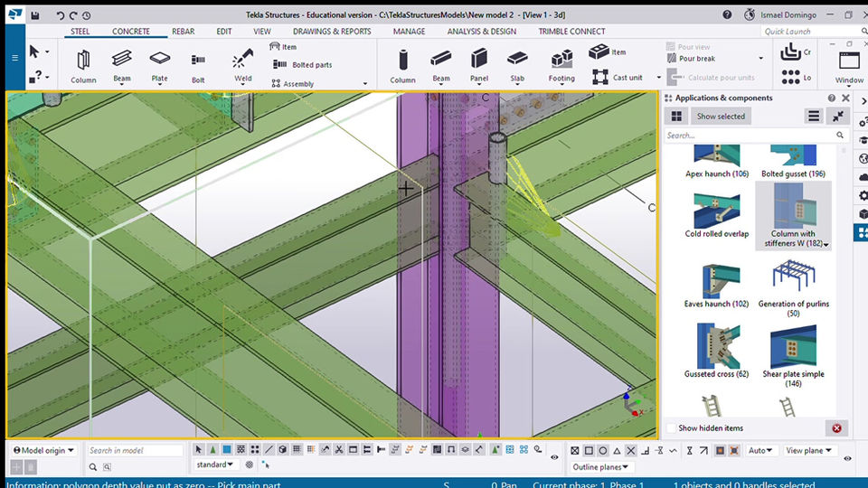This screenshot has height=488, width=868.
Task: Toggle Snap to end points square
Action: click(589, 451)
